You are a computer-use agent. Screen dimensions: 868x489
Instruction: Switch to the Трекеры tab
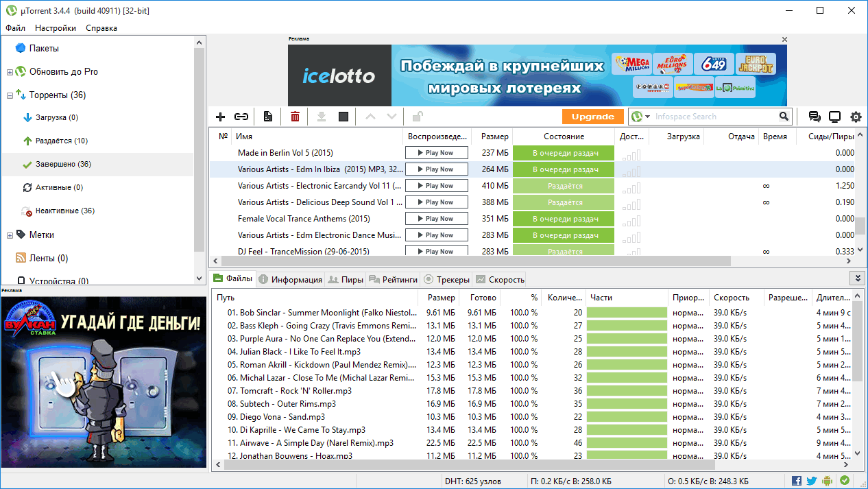(447, 279)
